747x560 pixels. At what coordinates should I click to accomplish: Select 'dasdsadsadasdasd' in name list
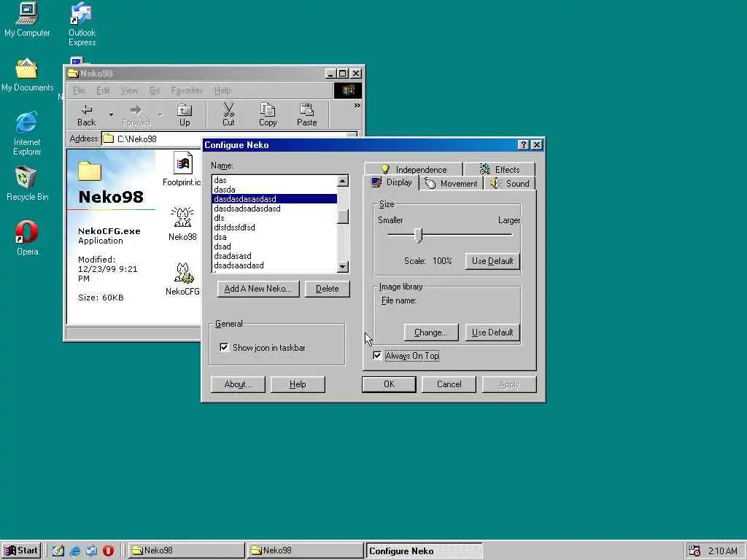[274, 209]
